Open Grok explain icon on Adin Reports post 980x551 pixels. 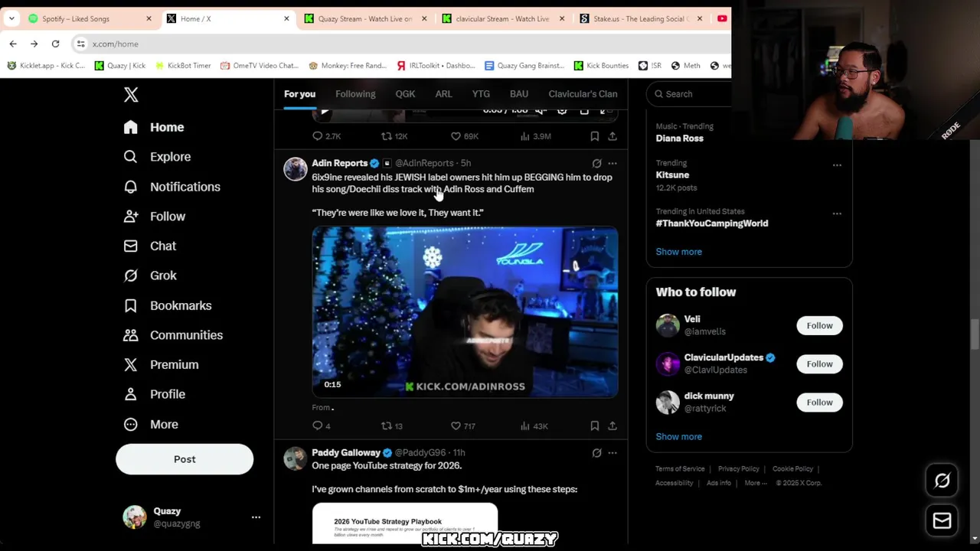[x=596, y=163]
